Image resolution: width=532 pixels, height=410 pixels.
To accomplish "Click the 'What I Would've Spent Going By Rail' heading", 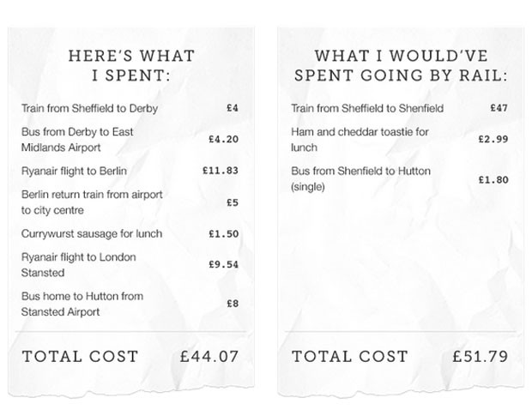I will (401, 66).
